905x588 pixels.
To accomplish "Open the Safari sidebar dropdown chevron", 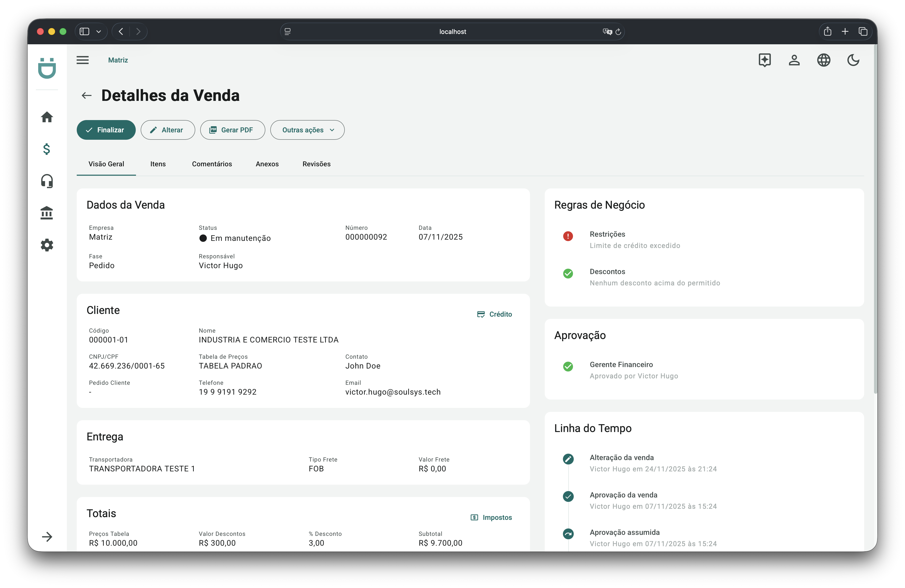I will click(x=98, y=31).
